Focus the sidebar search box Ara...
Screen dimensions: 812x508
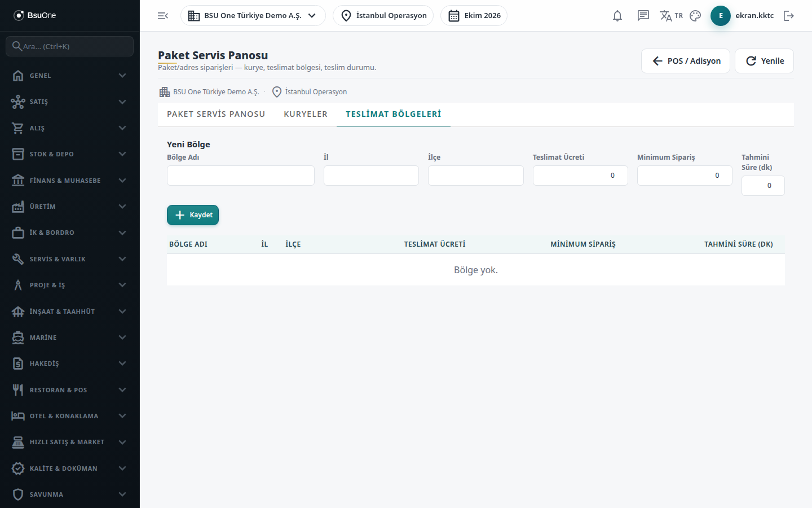70,46
